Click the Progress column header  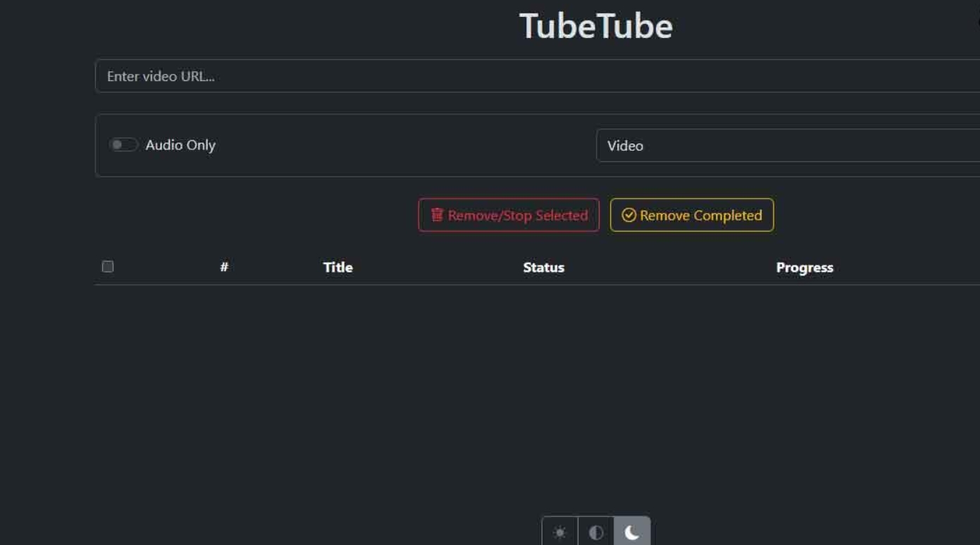[805, 267]
